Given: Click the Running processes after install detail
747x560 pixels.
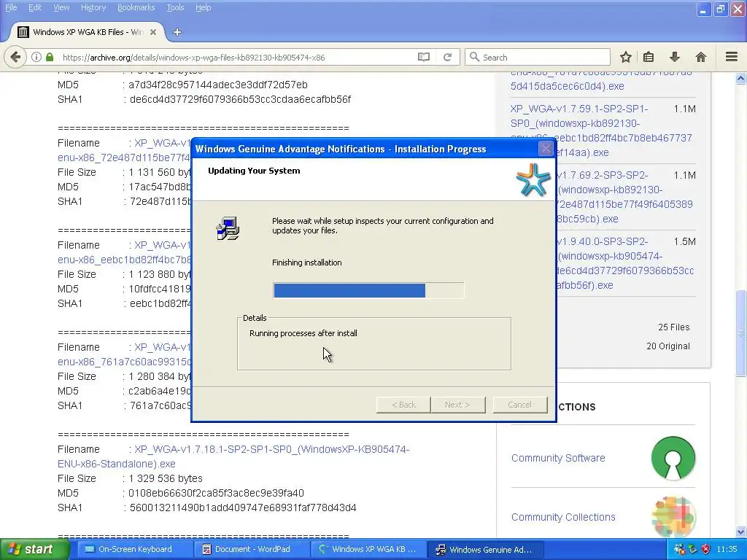Looking at the screenshot, I should pos(303,333).
